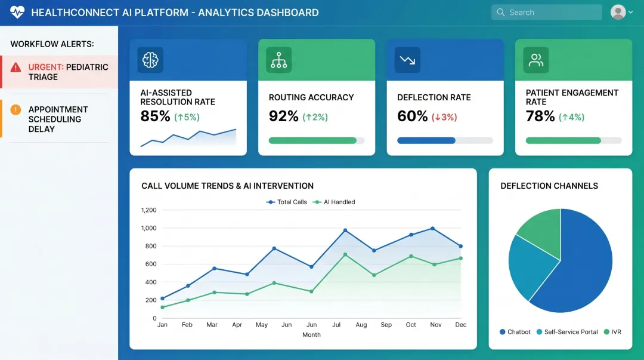Click the large Chatbot pie slice
Screen dimensions: 644x360
click(583, 263)
